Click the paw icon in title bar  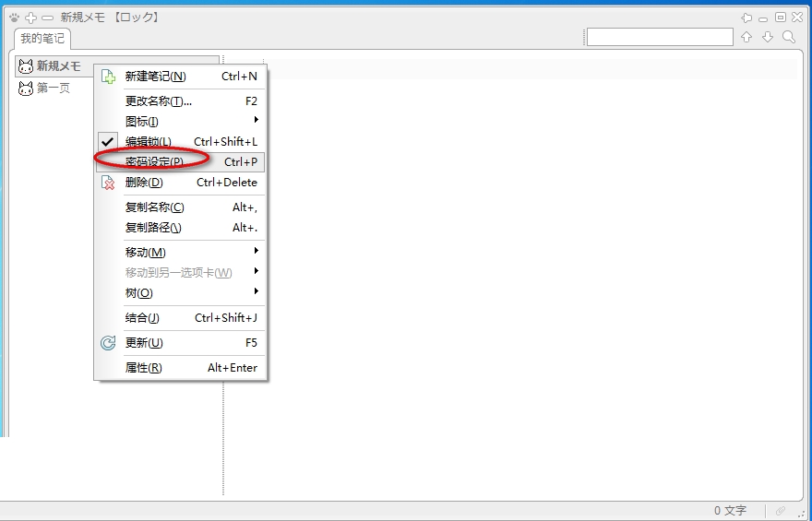point(15,18)
